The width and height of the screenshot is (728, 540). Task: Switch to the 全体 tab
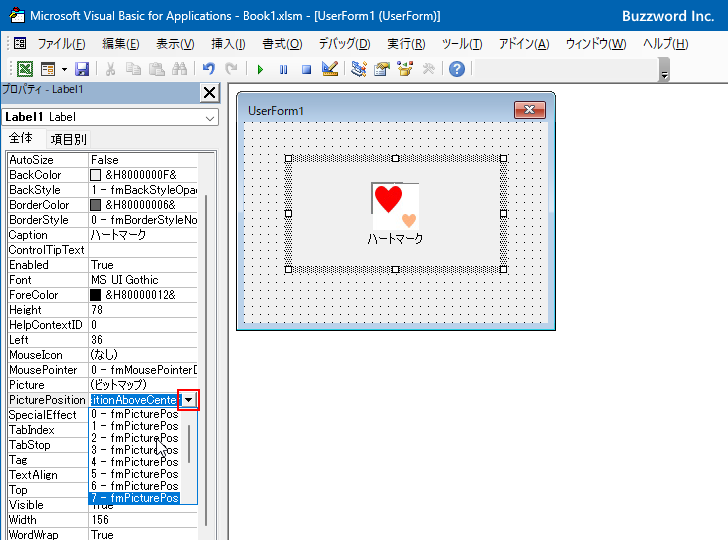[x=21, y=138]
